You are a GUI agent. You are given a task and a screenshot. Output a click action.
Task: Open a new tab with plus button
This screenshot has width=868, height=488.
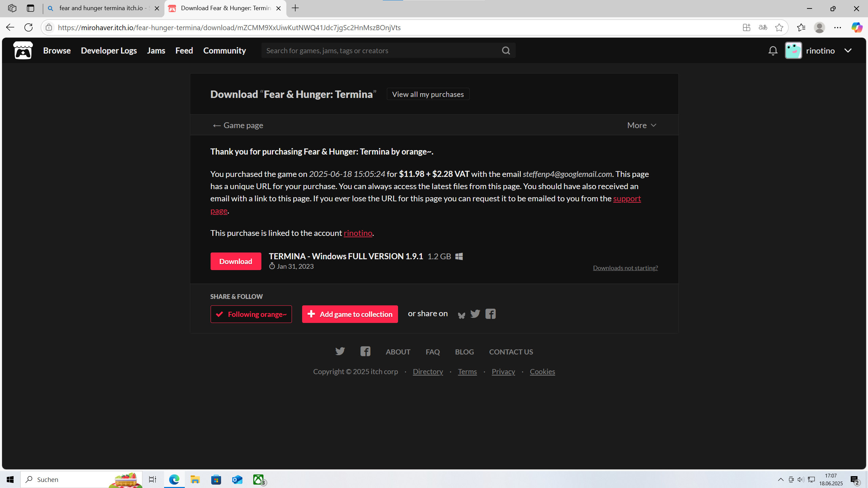click(295, 8)
